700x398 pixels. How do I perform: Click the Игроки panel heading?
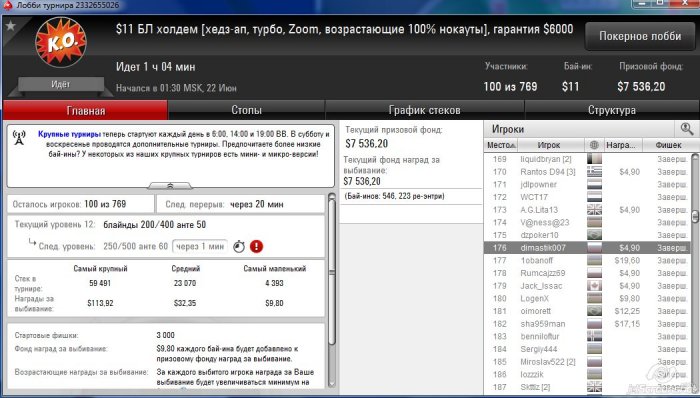pos(508,129)
